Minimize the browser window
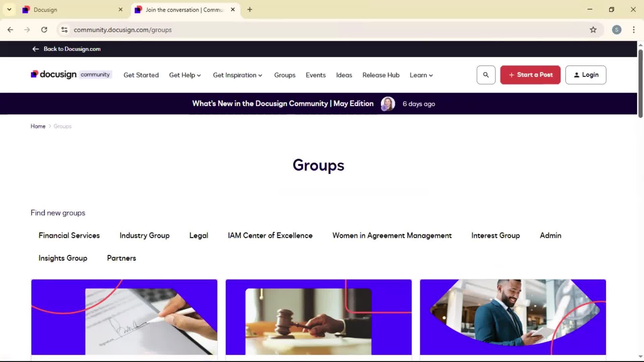 click(x=590, y=9)
